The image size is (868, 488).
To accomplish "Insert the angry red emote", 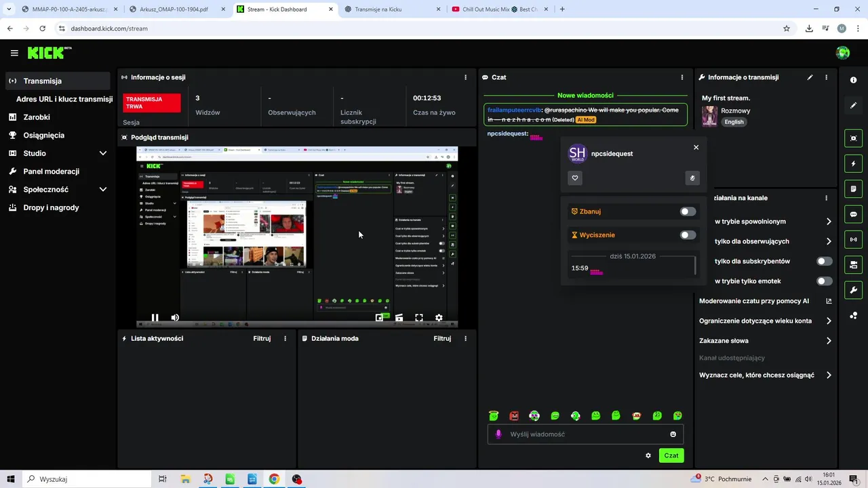I will [514, 415].
